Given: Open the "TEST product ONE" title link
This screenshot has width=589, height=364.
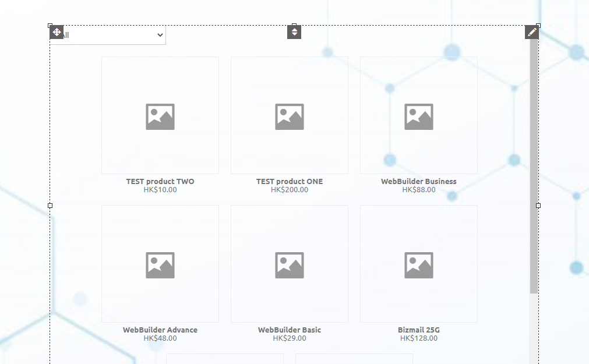Looking at the screenshot, I should pos(290,181).
